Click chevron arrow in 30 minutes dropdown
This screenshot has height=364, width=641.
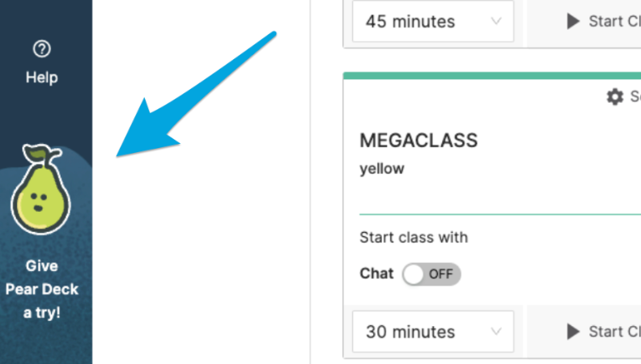pos(496,332)
